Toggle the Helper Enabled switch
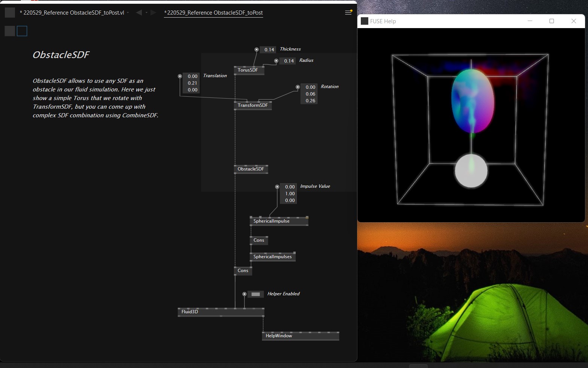Viewport: 588px width, 368px height. 256,294
